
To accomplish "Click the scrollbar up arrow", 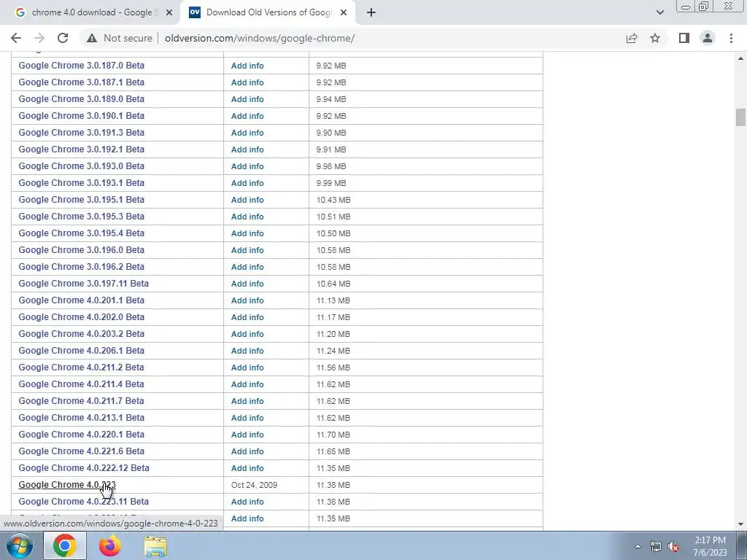I will click(740, 58).
